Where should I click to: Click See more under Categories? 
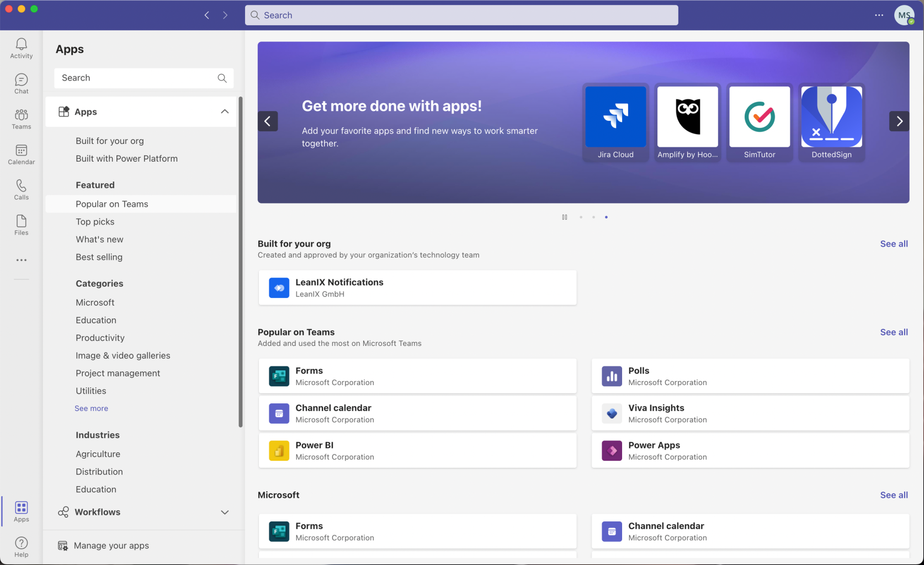click(x=91, y=409)
